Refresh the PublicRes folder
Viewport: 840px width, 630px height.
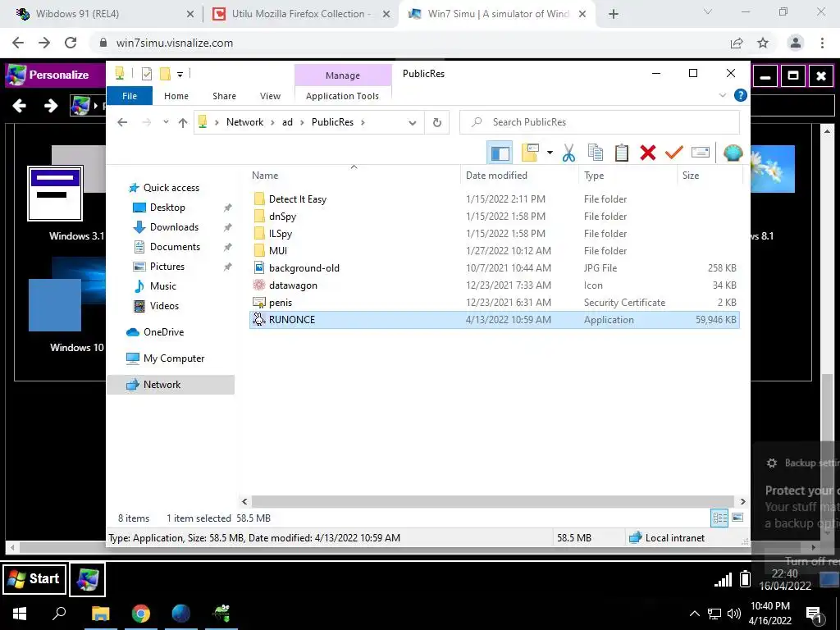point(437,123)
